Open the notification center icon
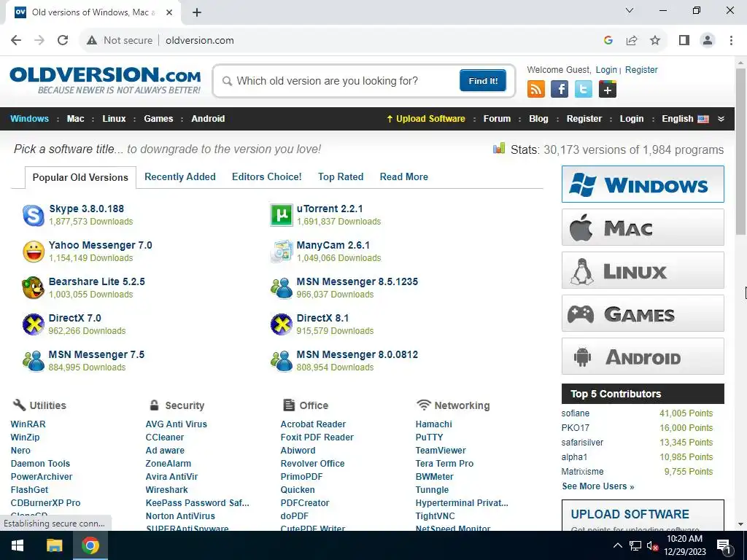 pos(724,545)
